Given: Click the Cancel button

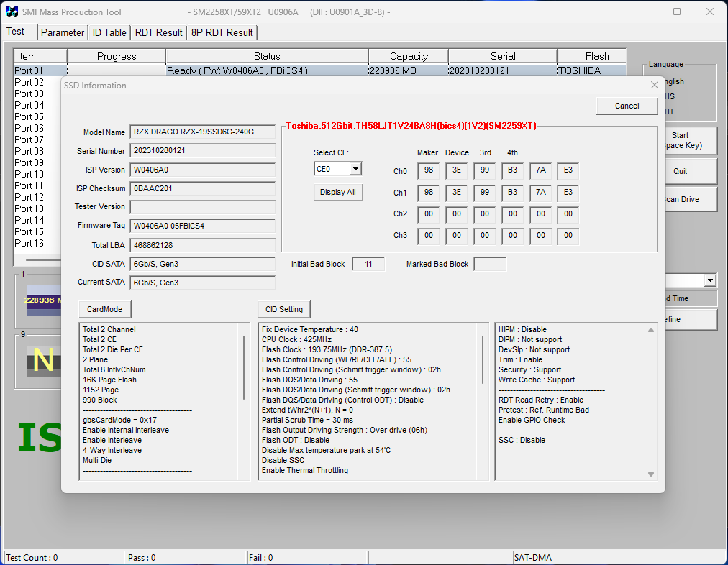Looking at the screenshot, I should (x=627, y=106).
